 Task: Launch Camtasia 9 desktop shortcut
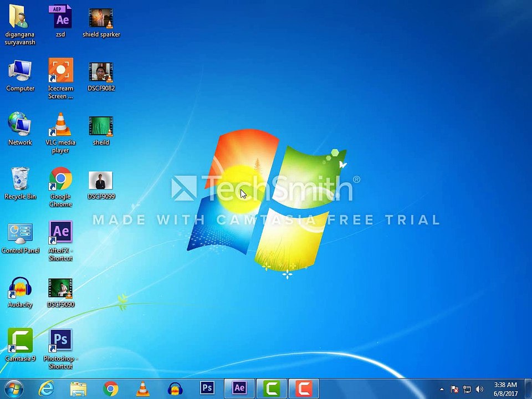pyautogui.click(x=20, y=345)
